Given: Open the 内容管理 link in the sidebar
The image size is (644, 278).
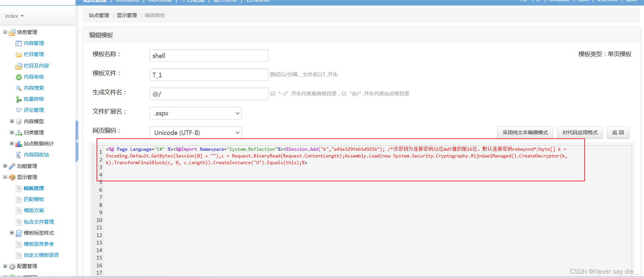Looking at the screenshot, I should click(x=34, y=43).
